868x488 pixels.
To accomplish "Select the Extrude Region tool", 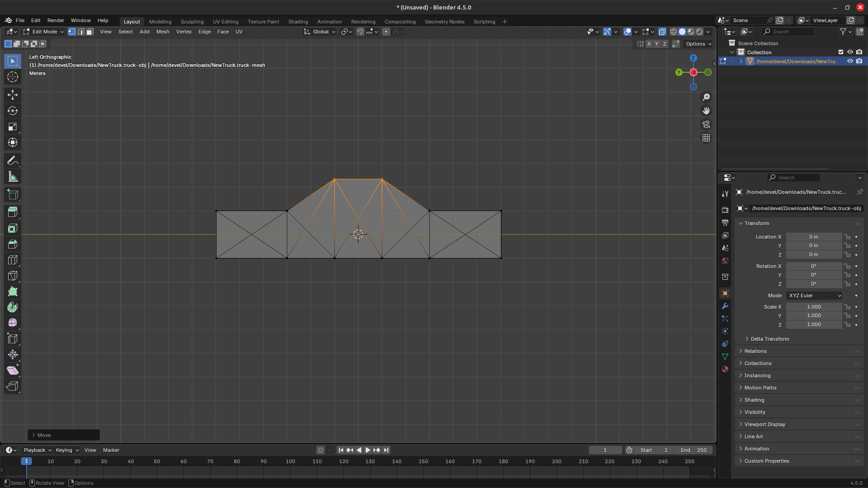I will (13, 212).
